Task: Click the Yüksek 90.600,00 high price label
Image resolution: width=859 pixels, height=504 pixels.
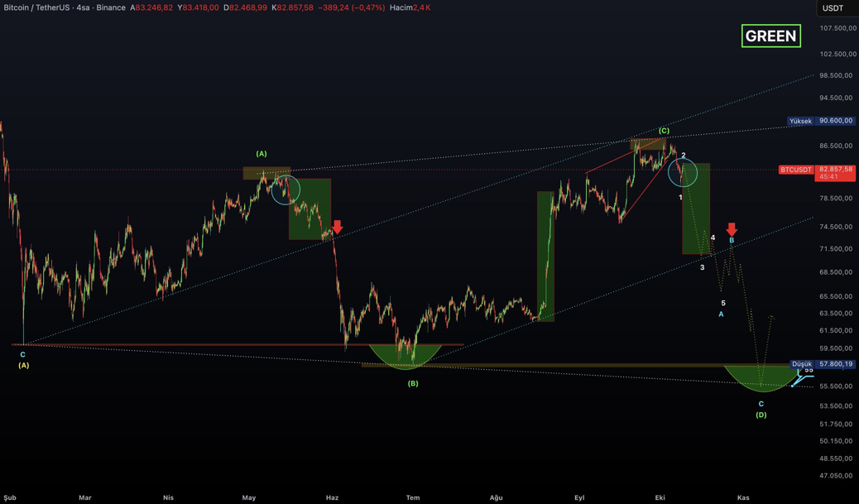Action: pos(821,121)
